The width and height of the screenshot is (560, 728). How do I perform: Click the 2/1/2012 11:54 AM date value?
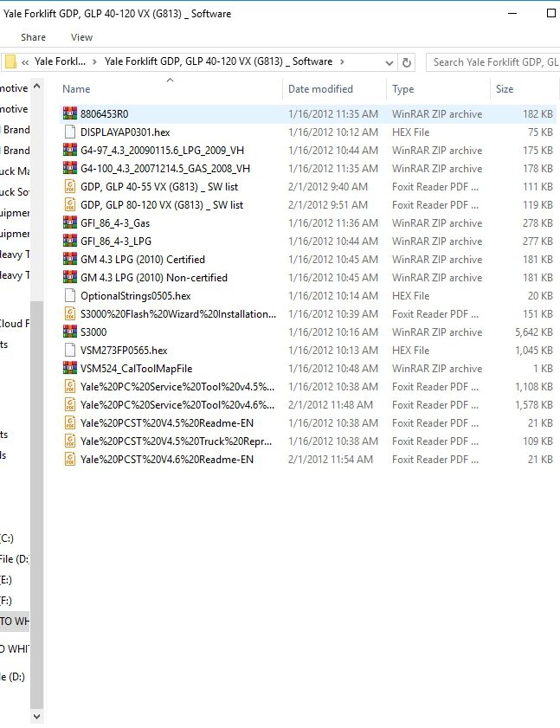[330, 459]
